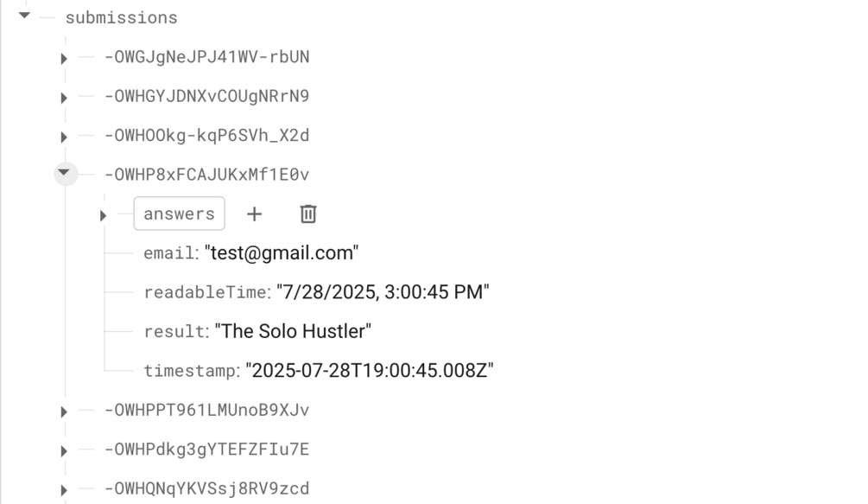The image size is (868, 504).
Task: Select the -OWHP8xFCAJUKxMf1E0v key label
Action: 206,175
